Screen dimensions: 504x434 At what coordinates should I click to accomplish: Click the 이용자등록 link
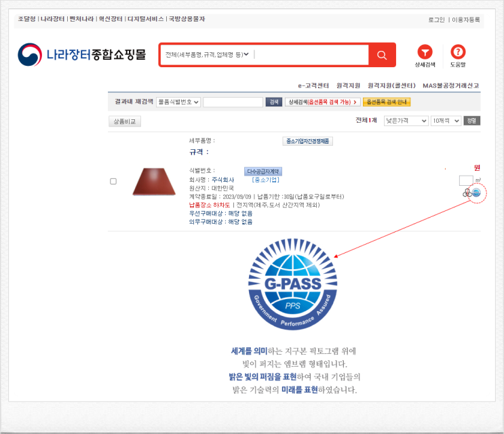(x=466, y=20)
